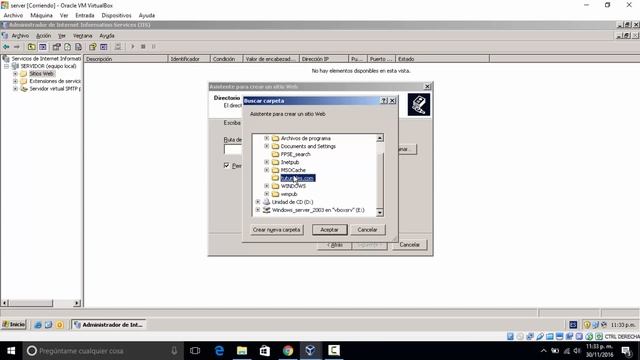Select the FPSE_search folder row
640x360 pixels.
pos(296,154)
